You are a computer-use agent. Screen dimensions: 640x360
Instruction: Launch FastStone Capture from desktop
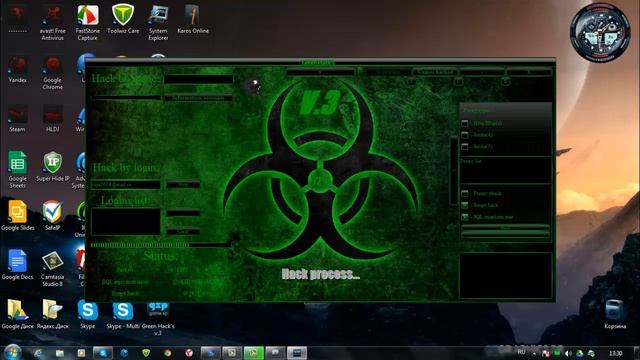click(x=87, y=23)
